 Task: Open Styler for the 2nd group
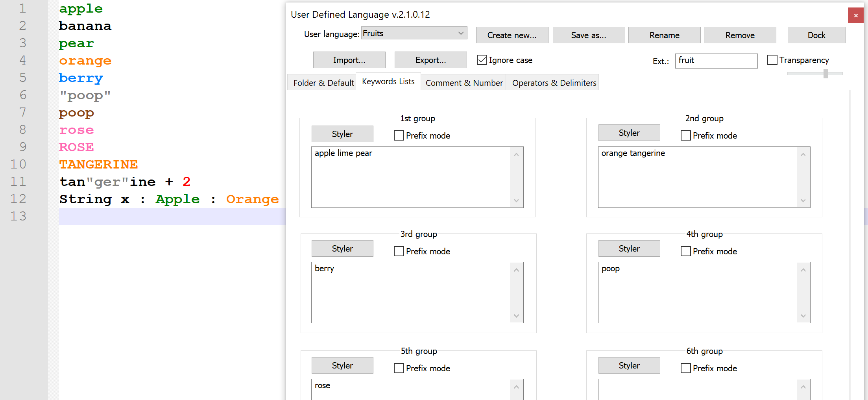pos(629,133)
